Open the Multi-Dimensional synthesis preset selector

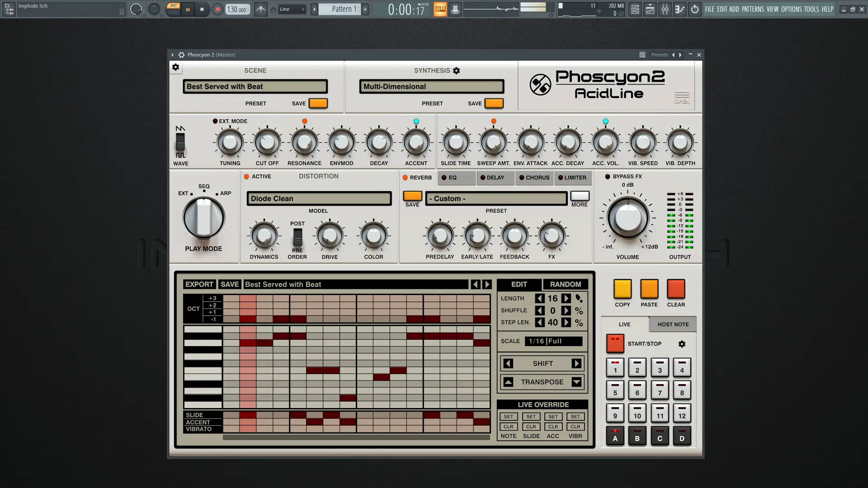[431, 86]
